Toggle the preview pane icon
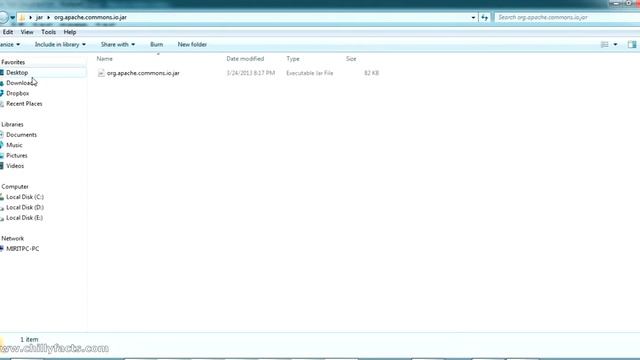This screenshot has width=640, height=360. (632, 44)
